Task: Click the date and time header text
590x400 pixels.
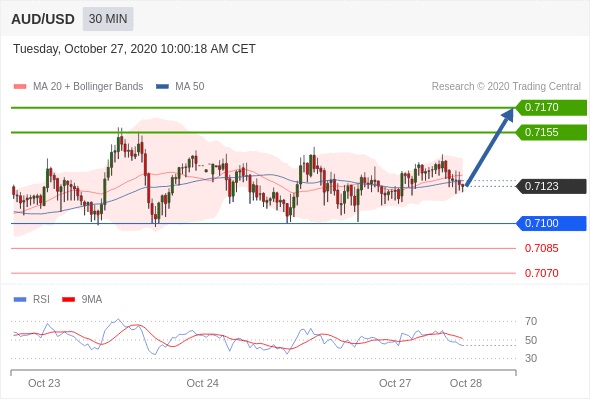Action: coord(134,49)
